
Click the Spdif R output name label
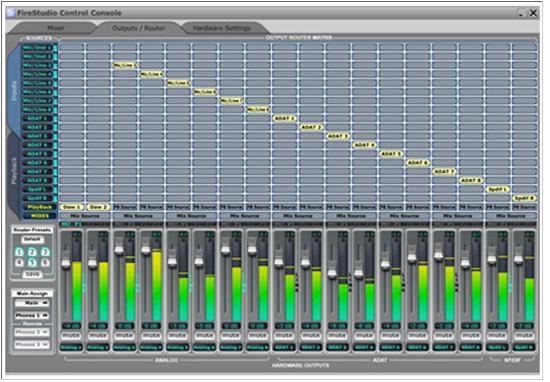tap(524, 347)
